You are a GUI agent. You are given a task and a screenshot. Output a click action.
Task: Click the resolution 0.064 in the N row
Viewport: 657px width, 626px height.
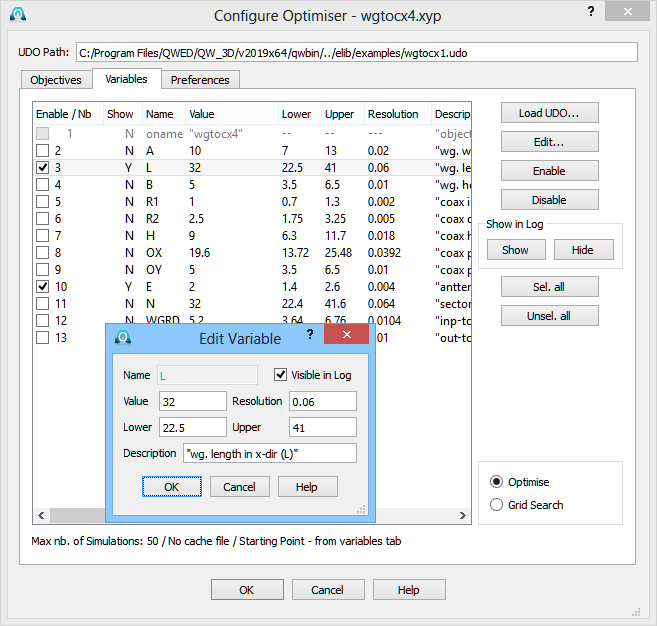pyautogui.click(x=381, y=303)
